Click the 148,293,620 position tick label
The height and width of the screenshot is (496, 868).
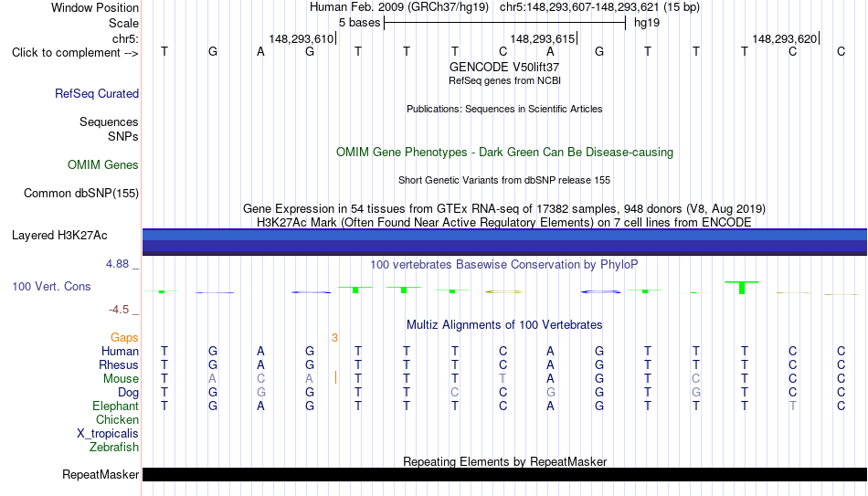pos(785,38)
